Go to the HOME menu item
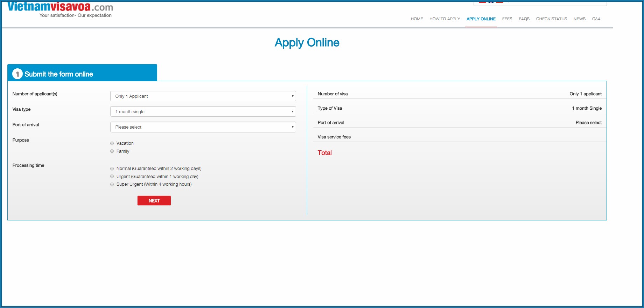Image resolution: width=644 pixels, height=308 pixels. pyautogui.click(x=416, y=19)
